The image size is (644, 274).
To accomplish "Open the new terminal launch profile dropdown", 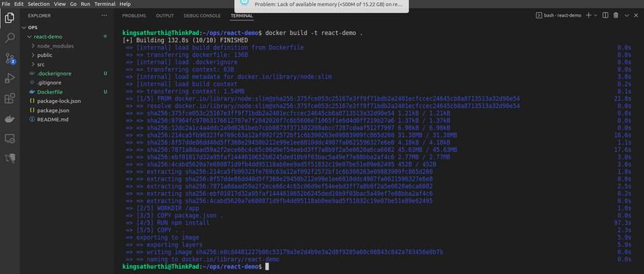I will (595, 15).
